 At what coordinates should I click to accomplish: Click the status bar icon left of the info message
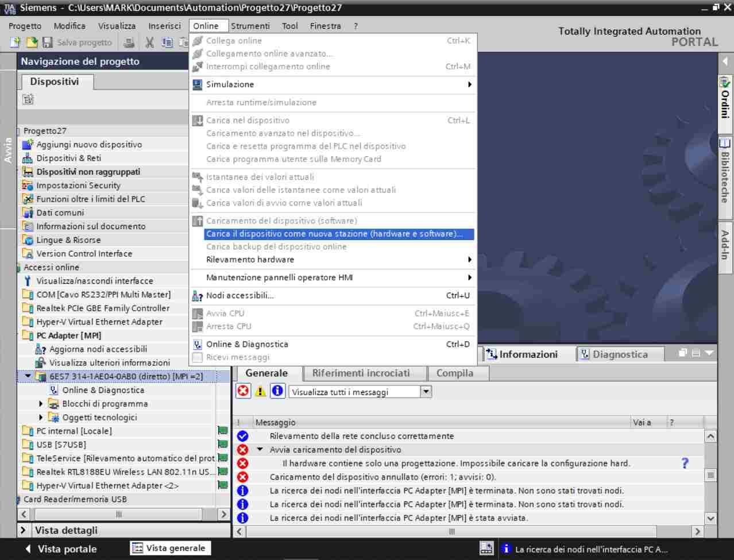click(x=486, y=549)
